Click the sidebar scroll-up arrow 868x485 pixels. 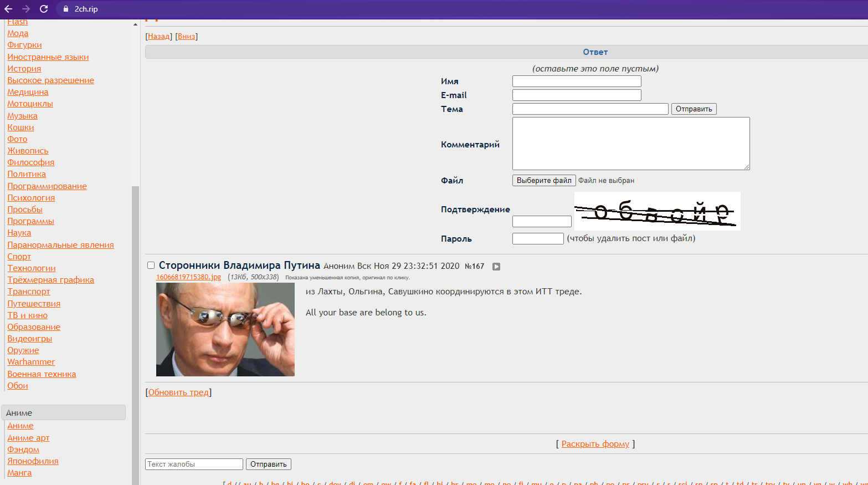pos(135,24)
